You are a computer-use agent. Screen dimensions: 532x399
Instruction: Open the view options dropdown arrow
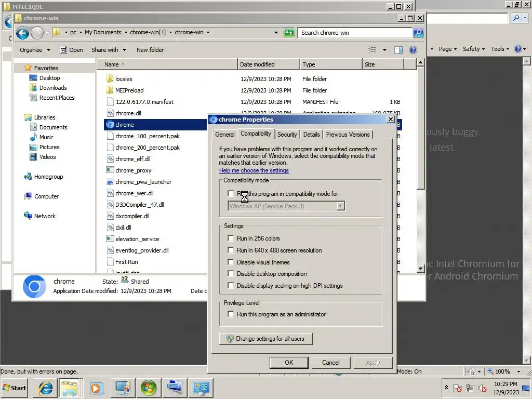tap(384, 50)
